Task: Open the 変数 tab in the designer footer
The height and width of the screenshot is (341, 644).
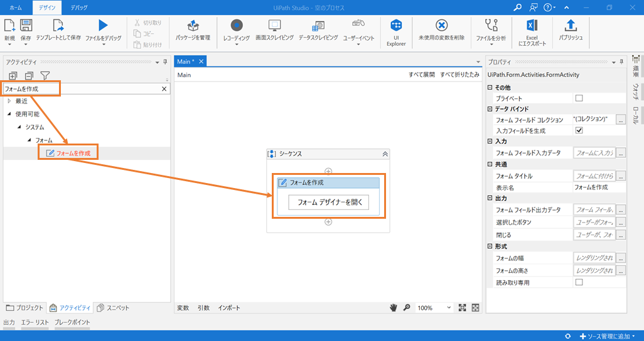Action: click(x=183, y=308)
